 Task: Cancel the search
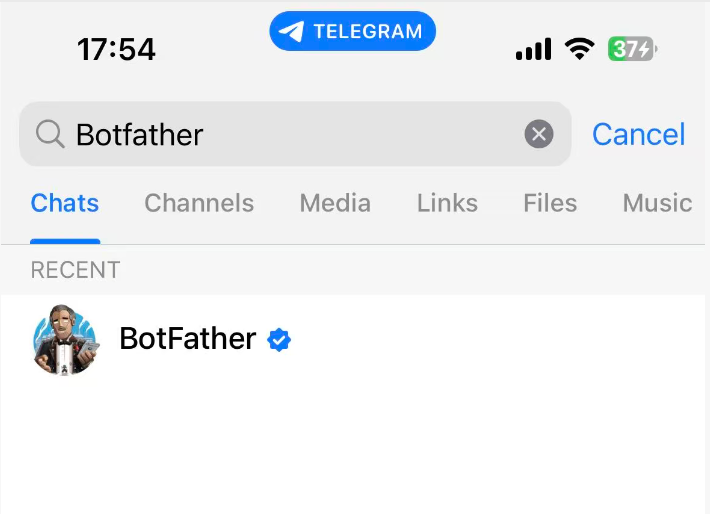(638, 134)
